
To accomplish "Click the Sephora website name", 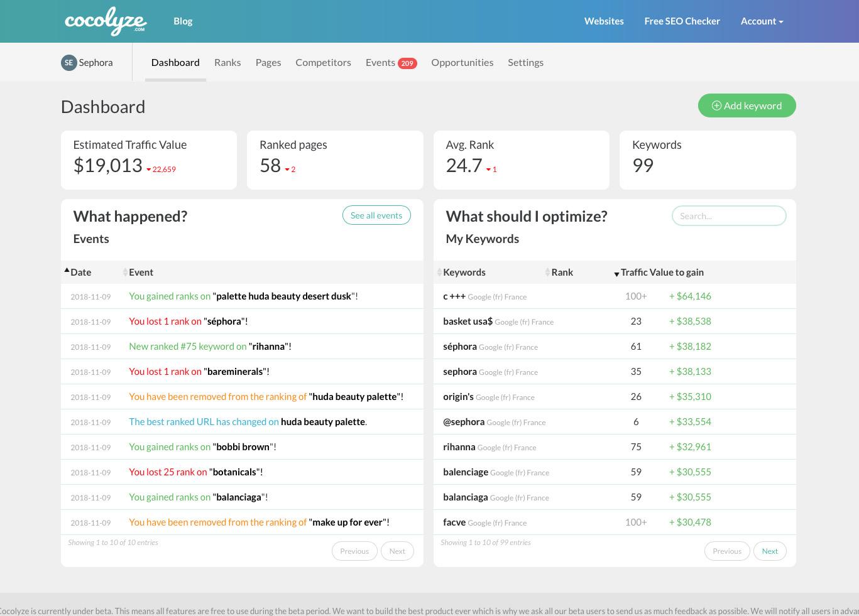I will pyautogui.click(x=96, y=63).
